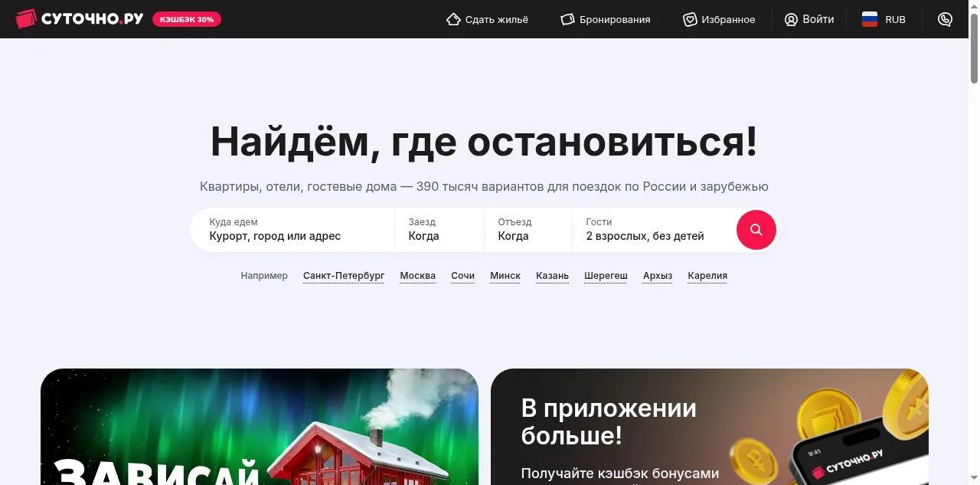Open the Гости guests selector
The image size is (980, 485).
coord(653,229)
